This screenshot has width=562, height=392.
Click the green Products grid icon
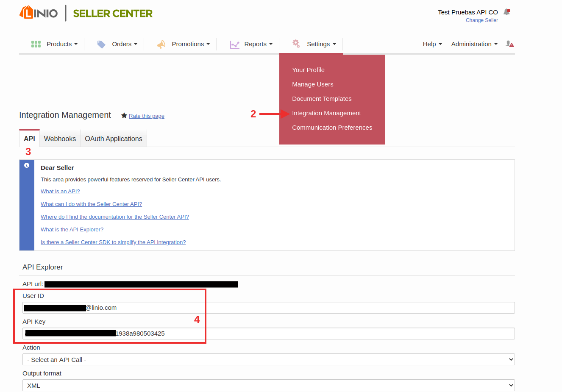36,44
